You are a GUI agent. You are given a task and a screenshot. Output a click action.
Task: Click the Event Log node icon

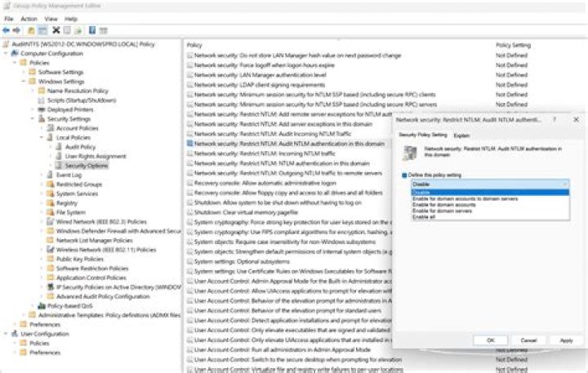[x=51, y=175]
